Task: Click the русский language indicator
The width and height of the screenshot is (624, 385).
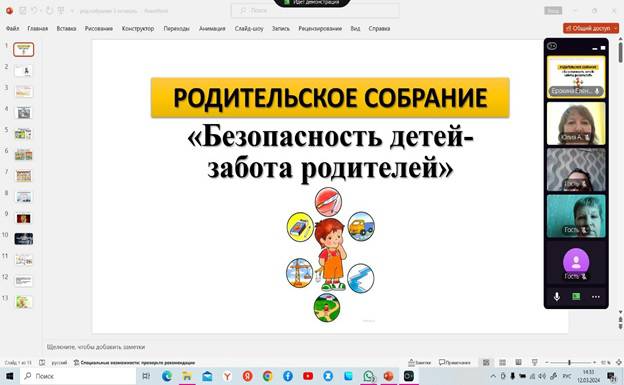Action: click(59, 363)
